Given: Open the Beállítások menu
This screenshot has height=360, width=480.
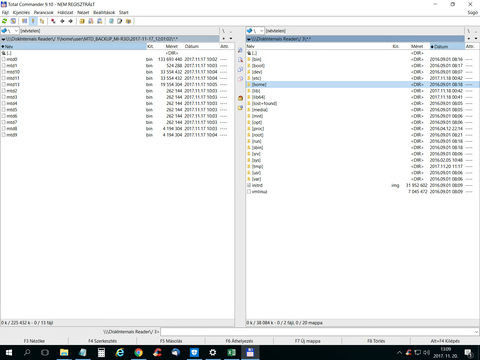Looking at the screenshot, I should [104, 12].
